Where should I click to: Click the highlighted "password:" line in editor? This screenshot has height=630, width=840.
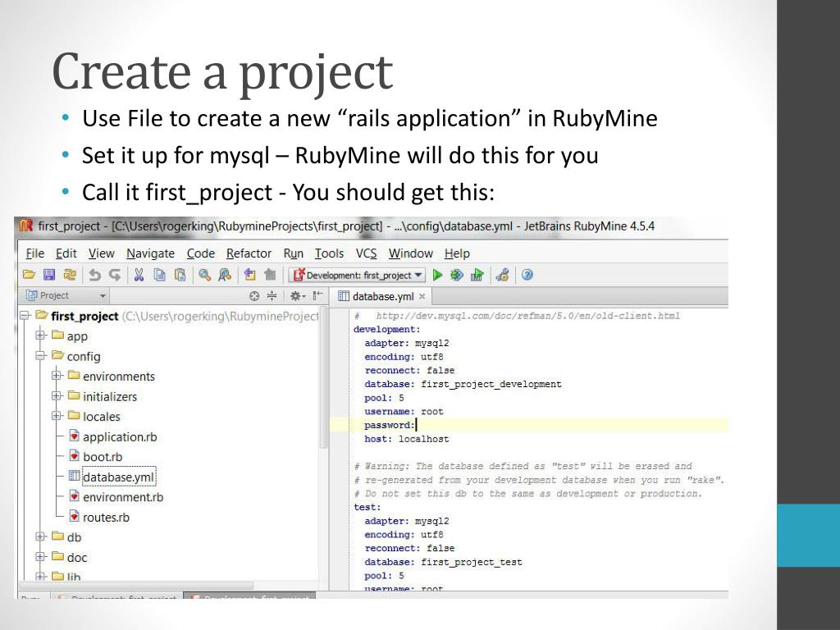pos(529,425)
